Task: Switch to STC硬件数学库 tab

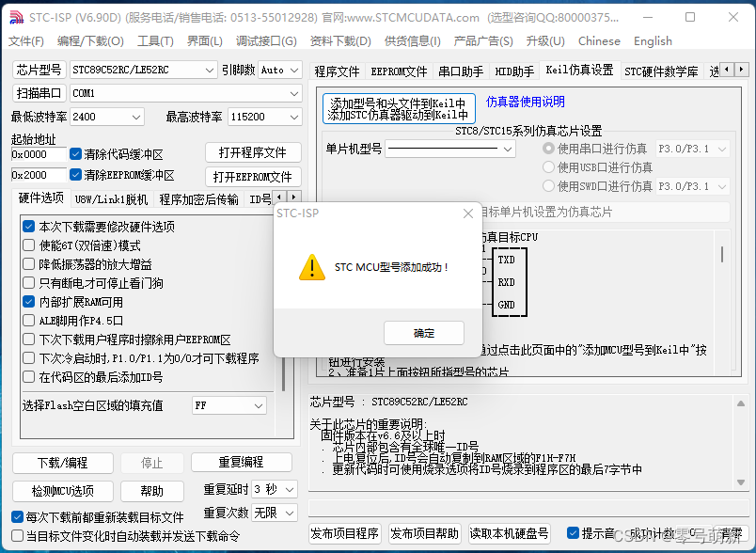Action: 661,71
